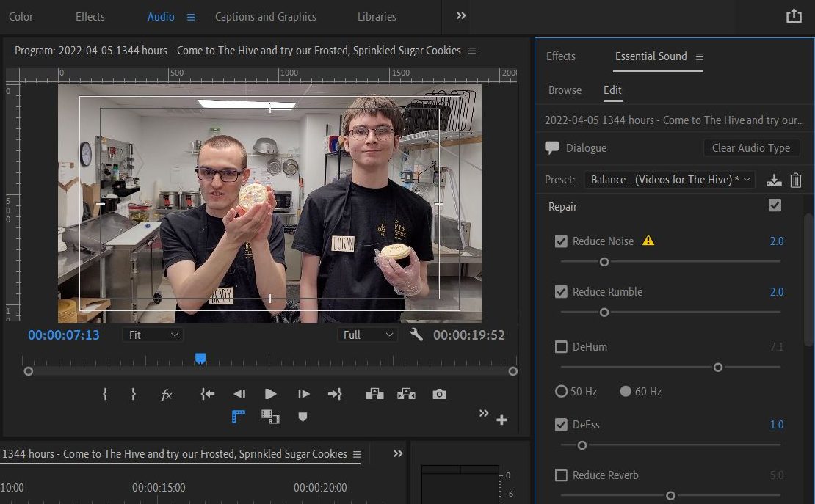
Task: Export frame with the camera icon
Action: coord(439,395)
